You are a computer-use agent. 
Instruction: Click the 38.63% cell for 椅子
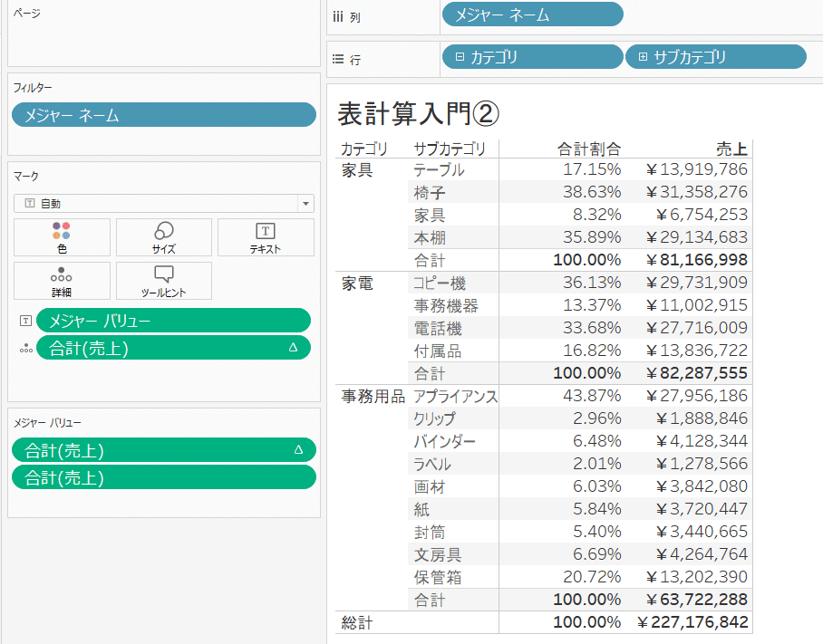click(x=592, y=192)
